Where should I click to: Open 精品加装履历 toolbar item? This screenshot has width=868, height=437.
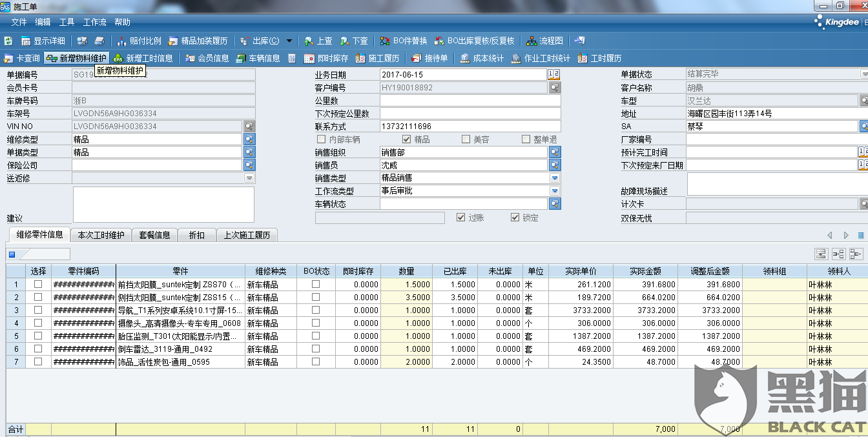tap(198, 41)
